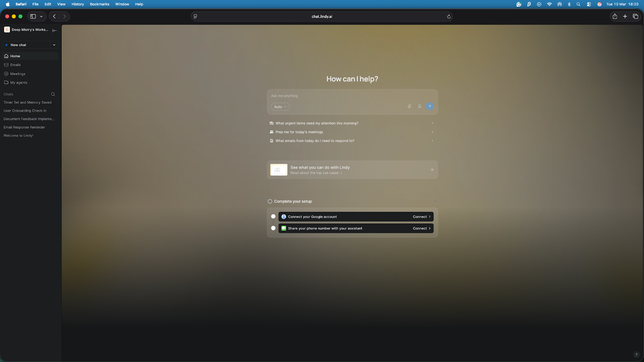Dismiss the See what you can do card
644x362 pixels.
pyautogui.click(x=432, y=170)
